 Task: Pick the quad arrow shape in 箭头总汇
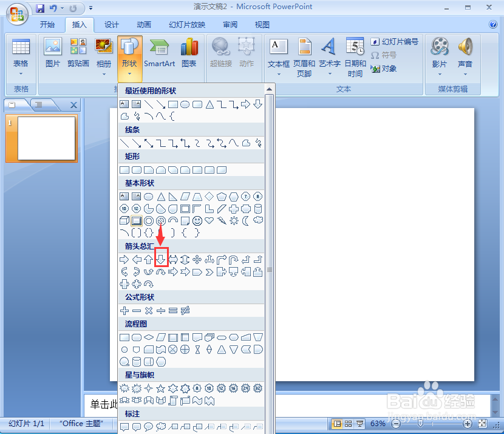[197, 259]
